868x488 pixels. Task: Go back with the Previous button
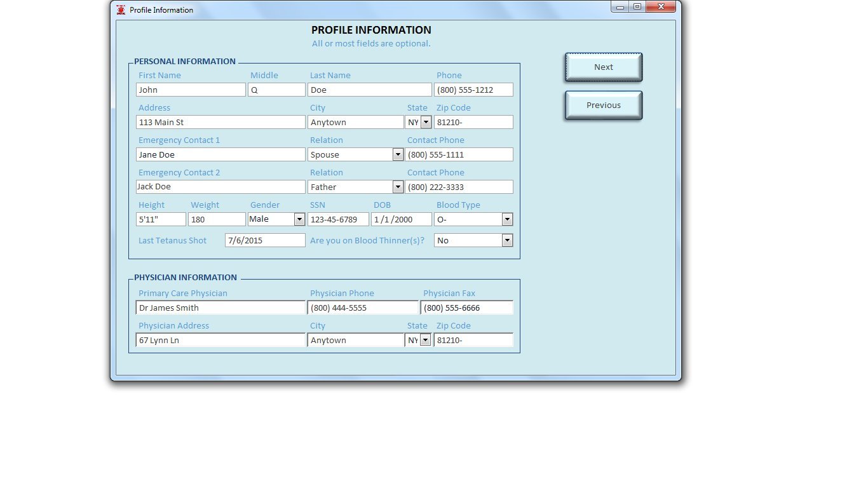tap(604, 105)
